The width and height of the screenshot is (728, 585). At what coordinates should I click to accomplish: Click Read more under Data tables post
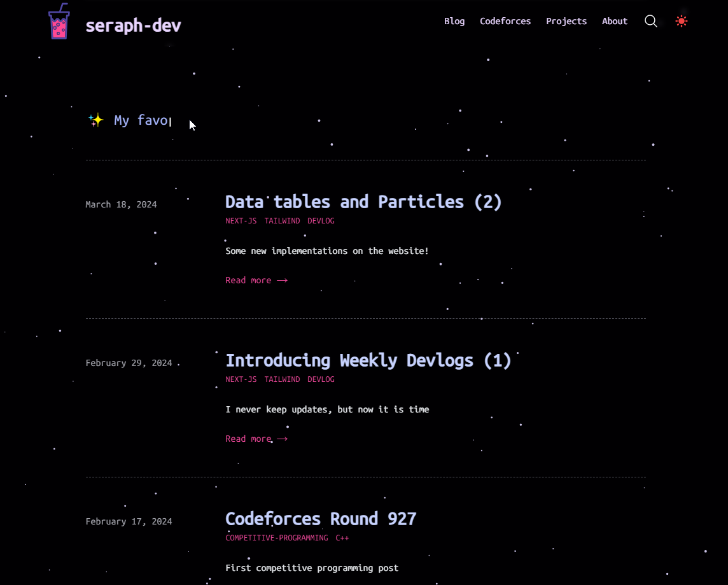point(256,280)
